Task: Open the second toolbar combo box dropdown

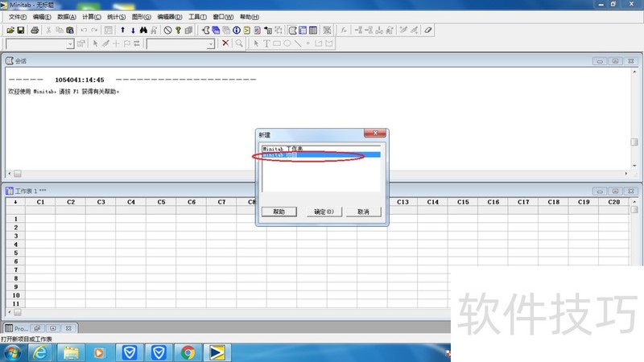Action: tap(211, 43)
